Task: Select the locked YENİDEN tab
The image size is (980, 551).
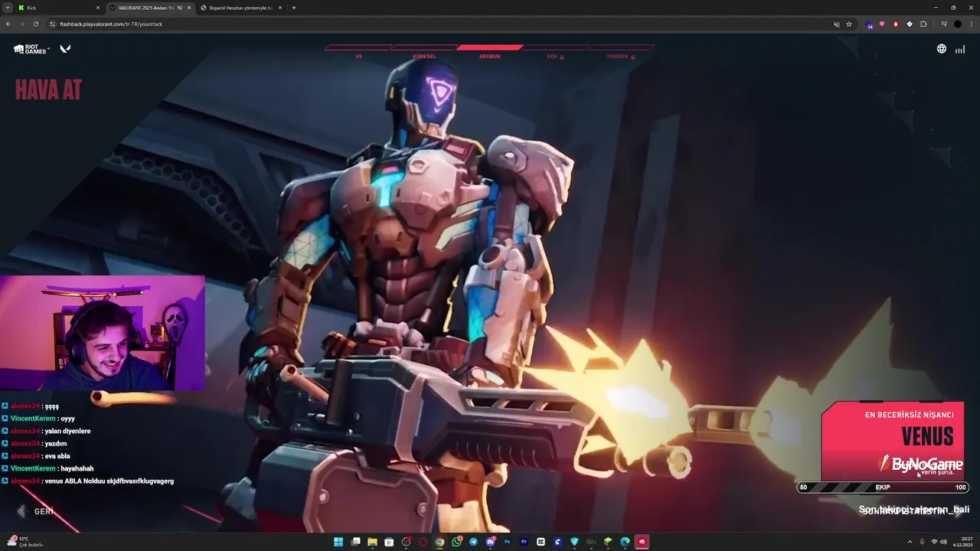Action: (x=620, y=53)
